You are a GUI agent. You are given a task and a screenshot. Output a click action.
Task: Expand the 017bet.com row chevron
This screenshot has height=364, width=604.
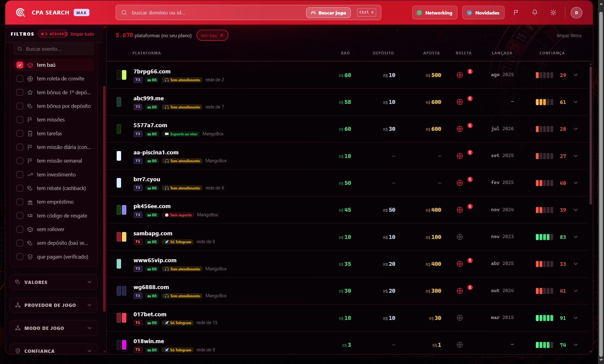click(x=576, y=318)
